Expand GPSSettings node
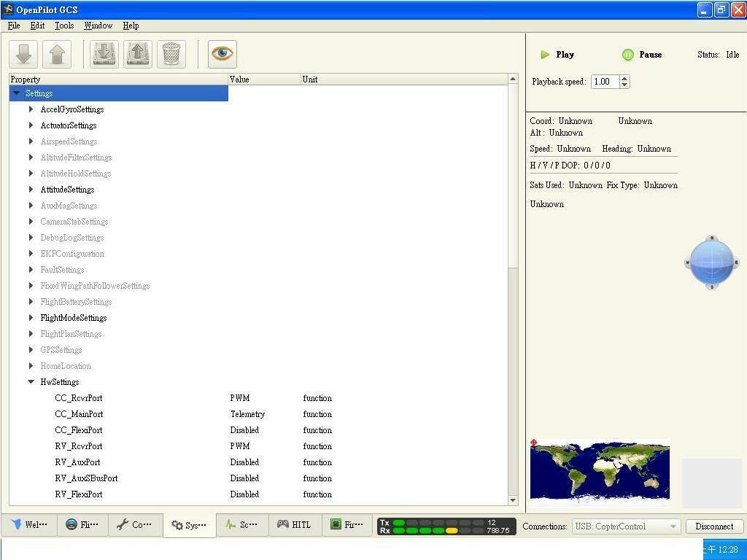 [31, 350]
